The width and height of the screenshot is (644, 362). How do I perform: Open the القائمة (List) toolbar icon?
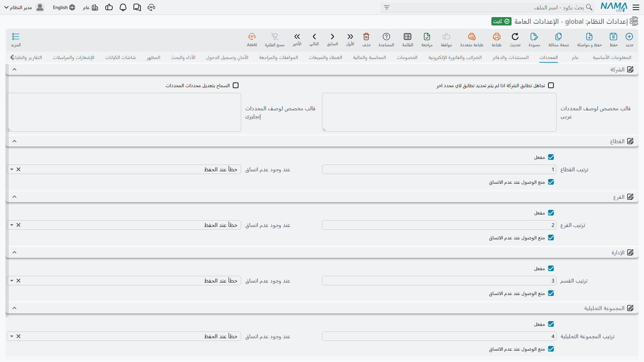tap(408, 37)
